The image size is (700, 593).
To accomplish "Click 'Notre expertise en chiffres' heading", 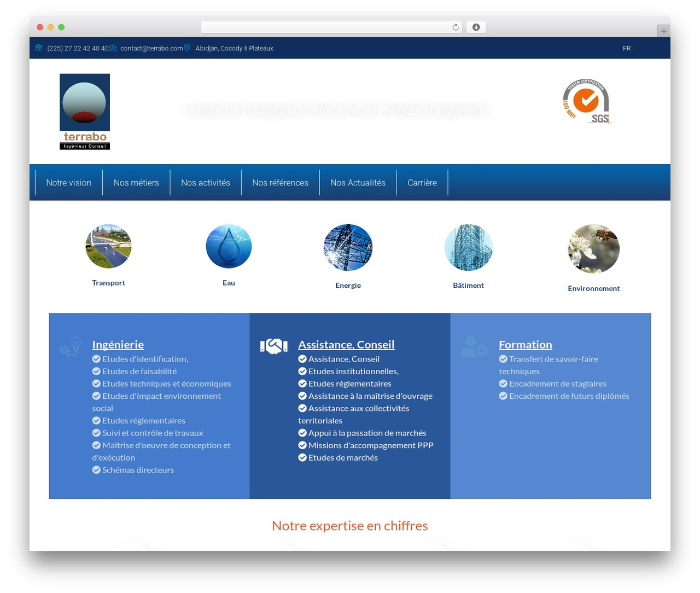I will coord(350,526).
